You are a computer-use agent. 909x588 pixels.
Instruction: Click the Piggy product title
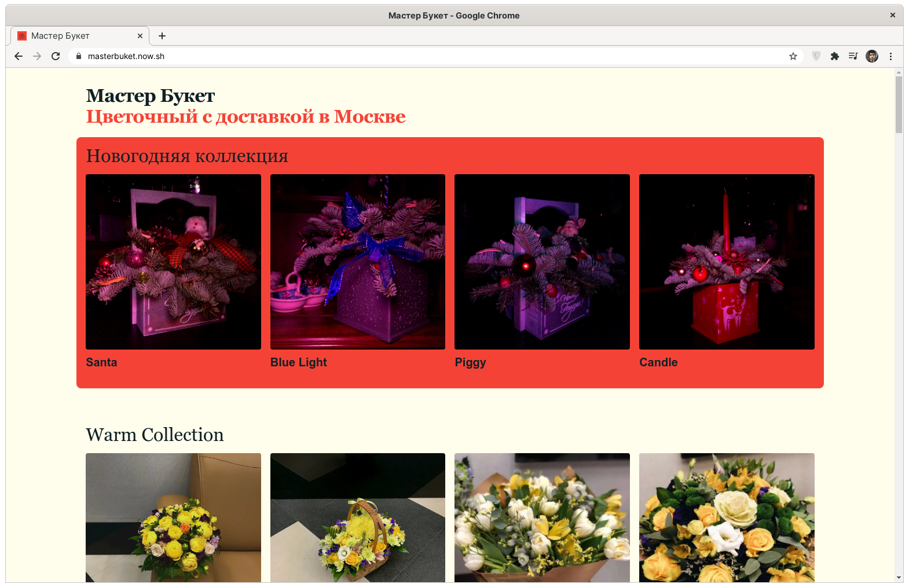click(470, 363)
